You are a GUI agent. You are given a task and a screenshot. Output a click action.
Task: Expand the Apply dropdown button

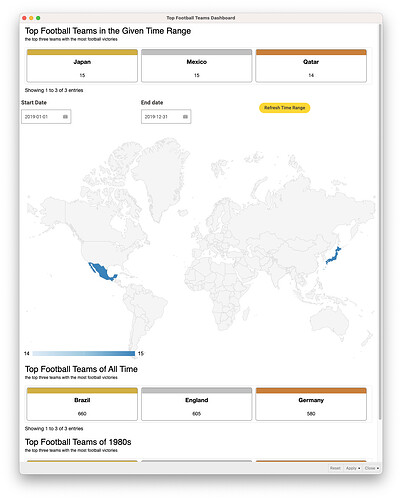coord(353,468)
